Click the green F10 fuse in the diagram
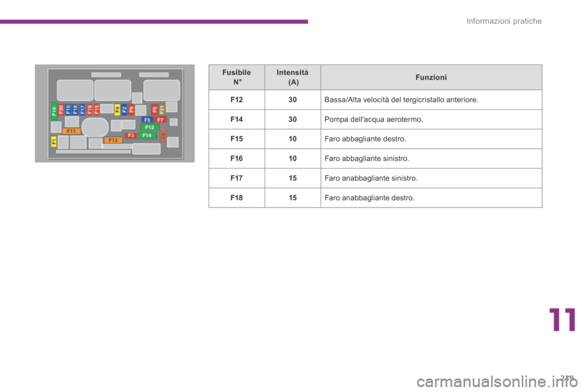Image resolution: width=588 pixels, height=392 pixels. (x=54, y=111)
